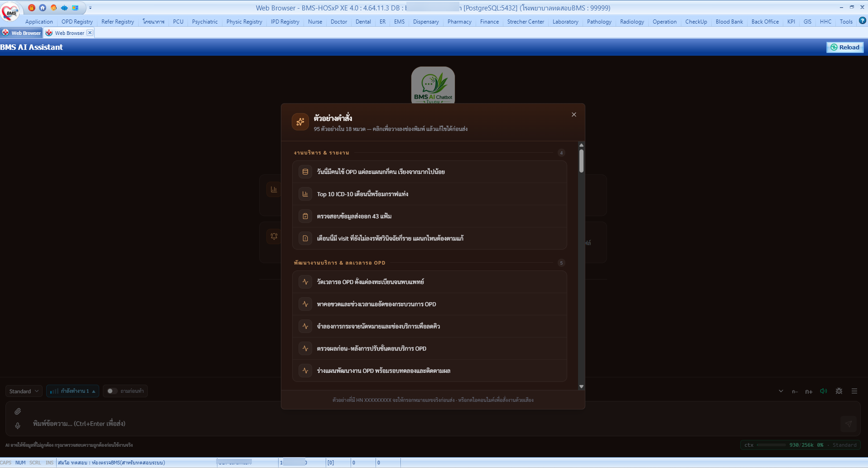Click the bar chart icon card behind dialog
The image size is (868, 468).
pyautogui.click(x=274, y=189)
